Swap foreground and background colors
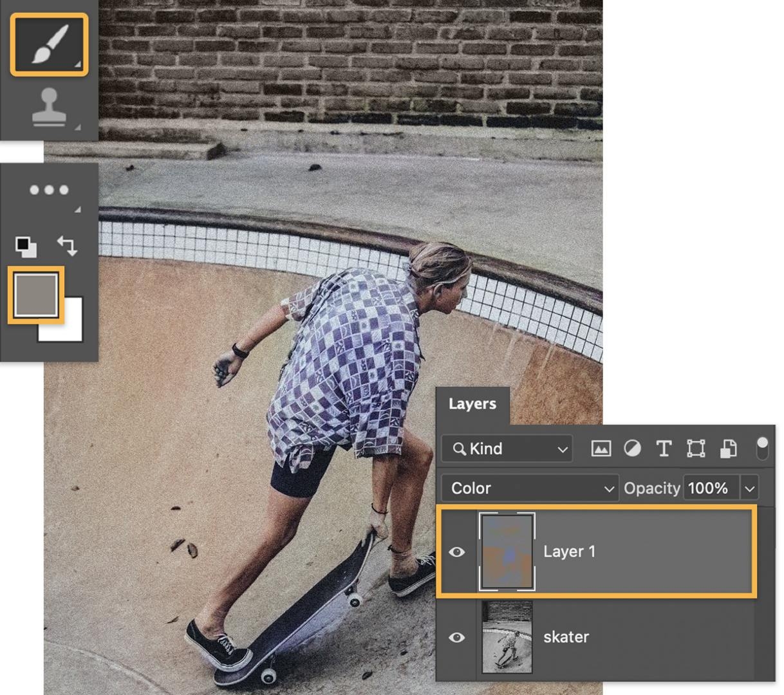Viewport: 784px width, 695px height. [67, 245]
